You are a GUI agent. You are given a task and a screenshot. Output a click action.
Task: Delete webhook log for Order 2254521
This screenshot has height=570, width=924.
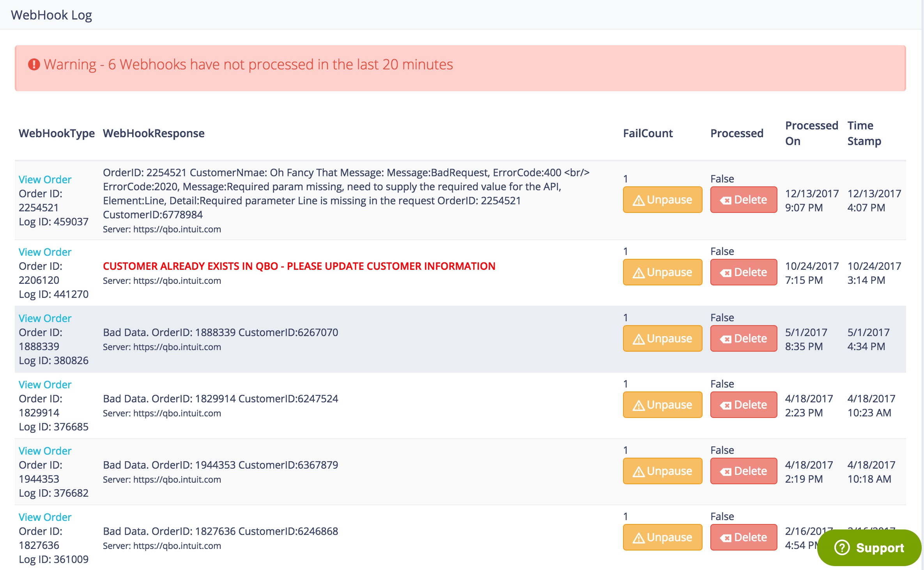pyautogui.click(x=743, y=200)
